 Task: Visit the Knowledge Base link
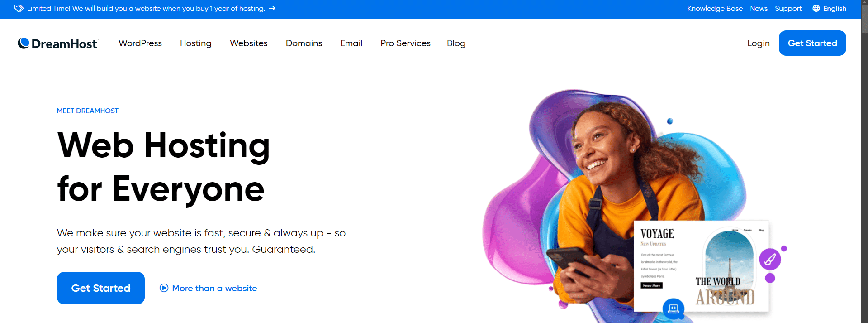(x=715, y=8)
